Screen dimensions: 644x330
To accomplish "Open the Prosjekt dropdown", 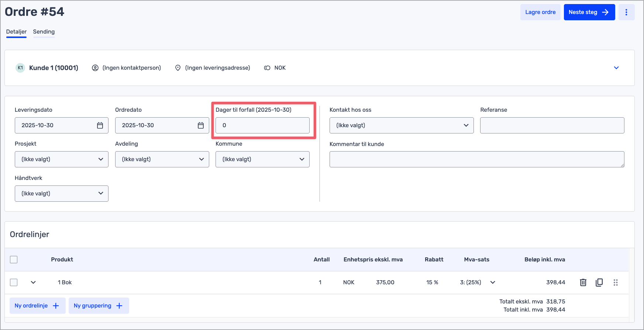I will click(x=62, y=159).
